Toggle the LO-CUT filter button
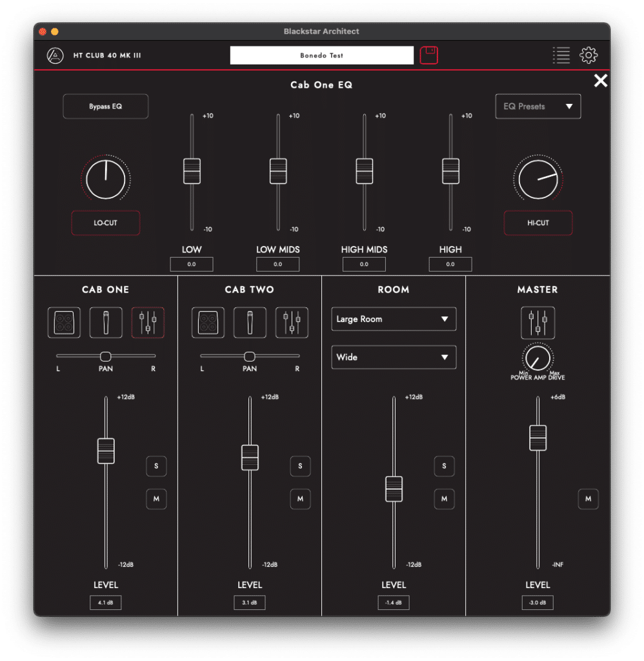The width and height of the screenshot is (644, 661). click(106, 223)
